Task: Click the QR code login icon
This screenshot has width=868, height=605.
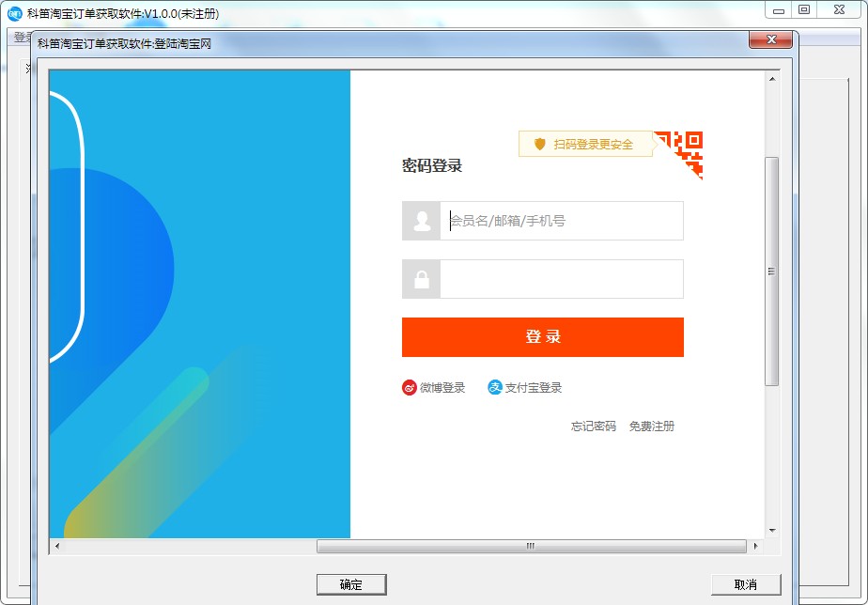Action: tap(682, 151)
